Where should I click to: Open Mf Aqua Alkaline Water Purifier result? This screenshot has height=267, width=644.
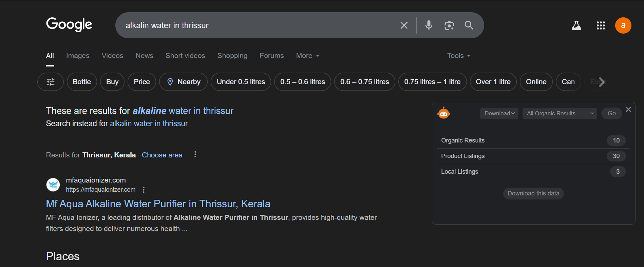pyautogui.click(x=158, y=204)
